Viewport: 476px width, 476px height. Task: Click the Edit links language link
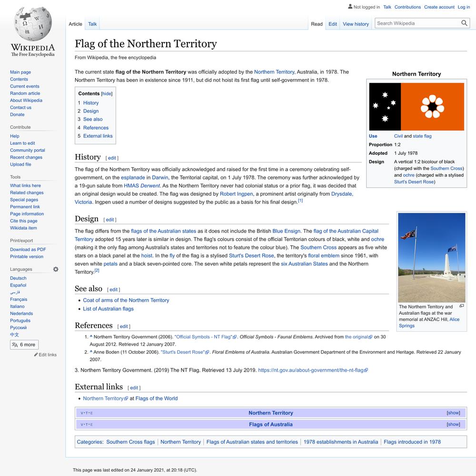pyautogui.click(x=48, y=355)
